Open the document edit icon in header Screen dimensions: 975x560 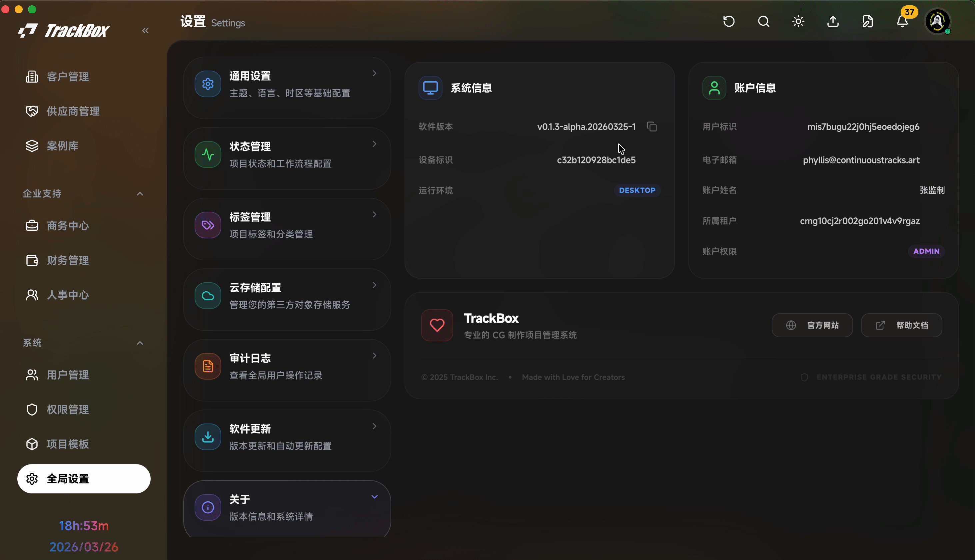[x=868, y=22]
